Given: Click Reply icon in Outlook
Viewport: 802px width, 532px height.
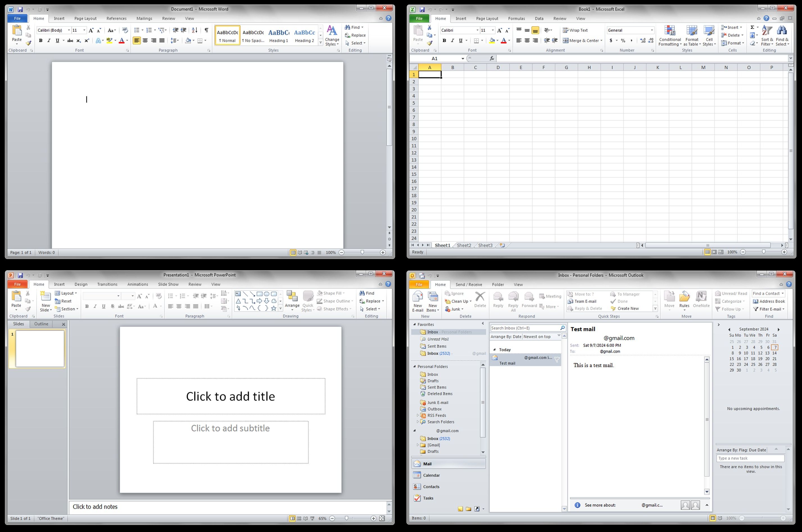Looking at the screenshot, I should tap(498, 300).
